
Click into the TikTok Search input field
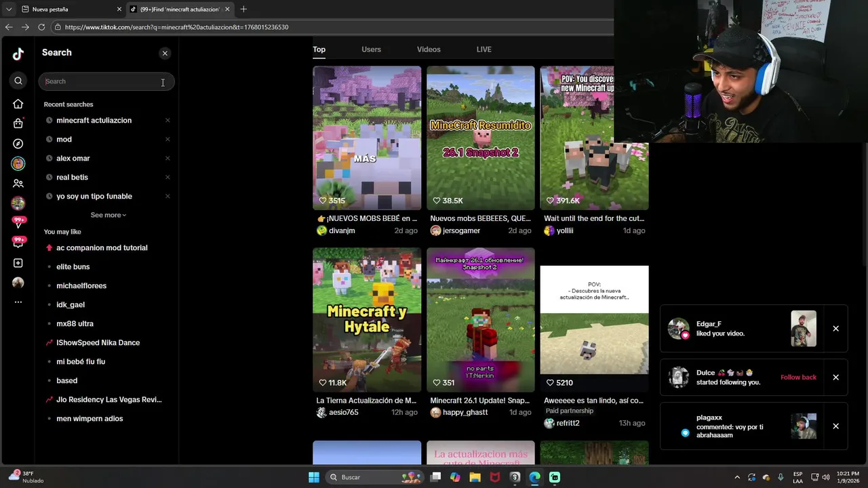(106, 81)
